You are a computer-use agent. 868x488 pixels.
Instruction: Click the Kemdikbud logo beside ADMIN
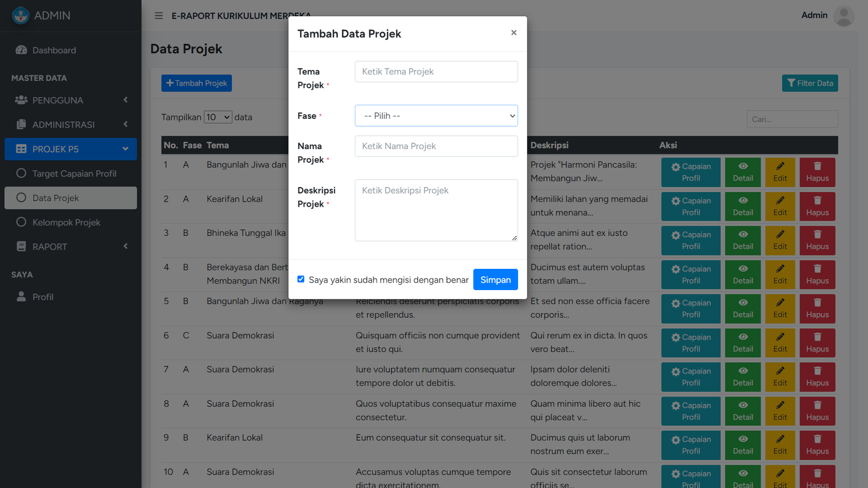[21, 16]
